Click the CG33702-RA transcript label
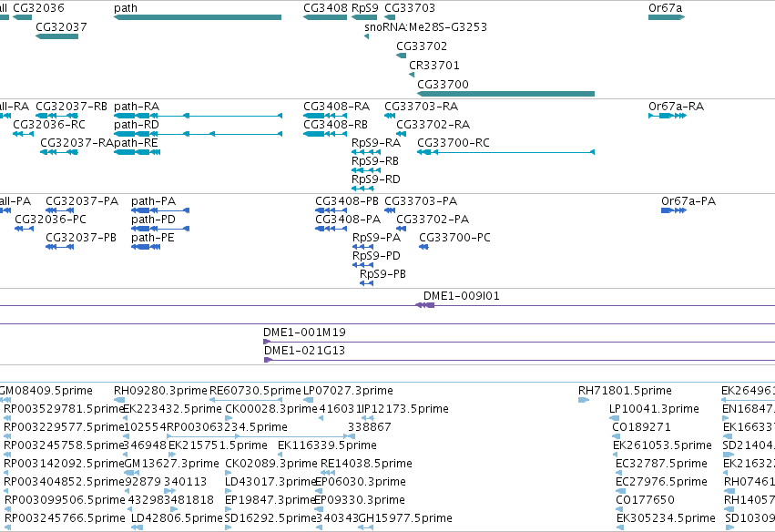 point(433,125)
